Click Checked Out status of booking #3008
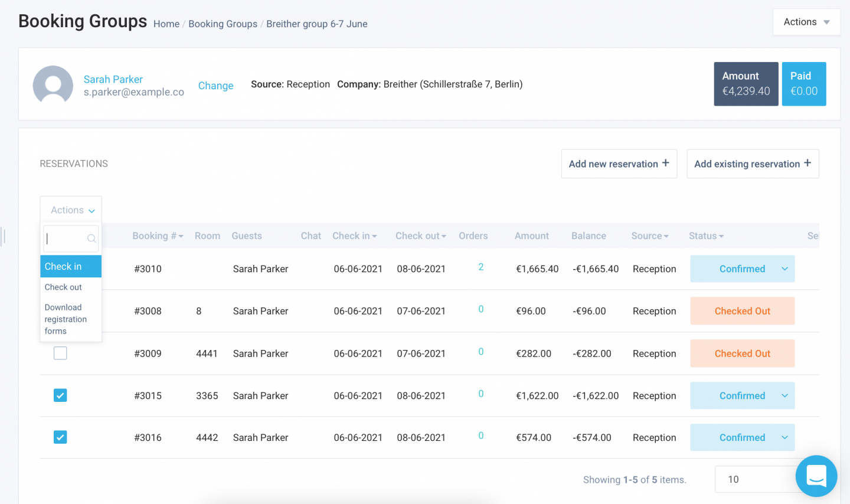This screenshot has height=504, width=850. [743, 311]
